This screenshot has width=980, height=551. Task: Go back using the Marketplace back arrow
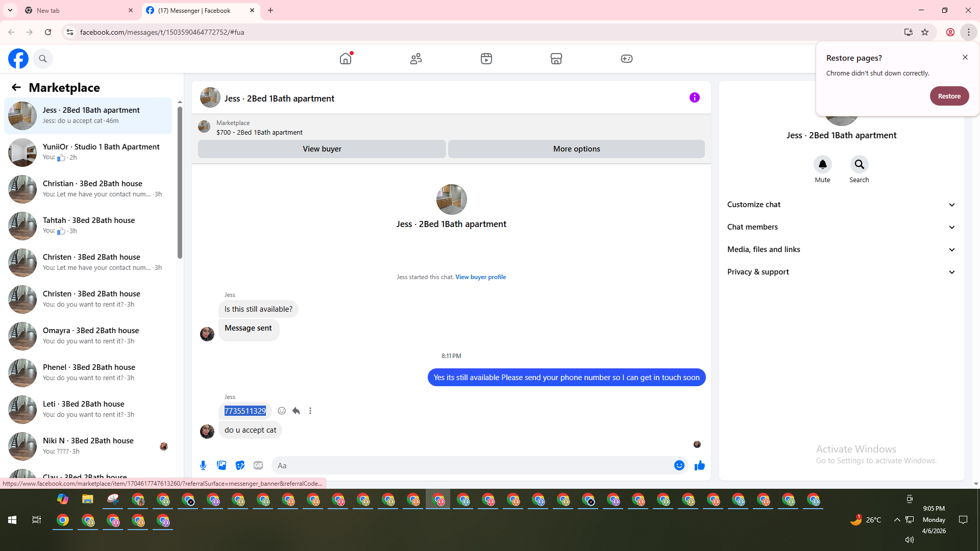pyautogui.click(x=16, y=88)
